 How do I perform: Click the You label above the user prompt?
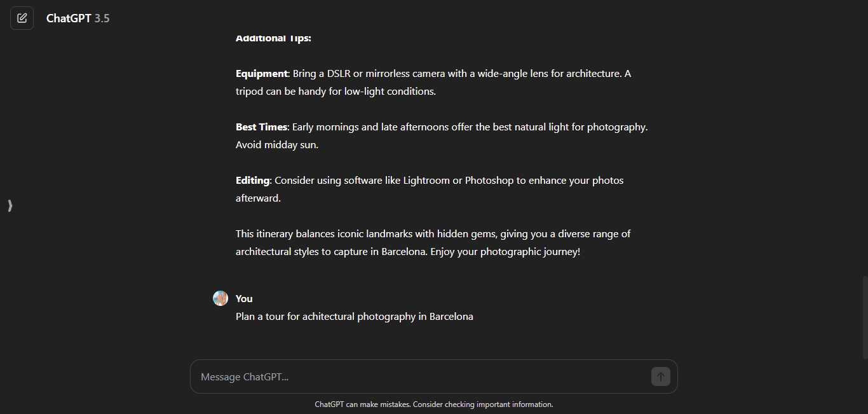(243, 298)
